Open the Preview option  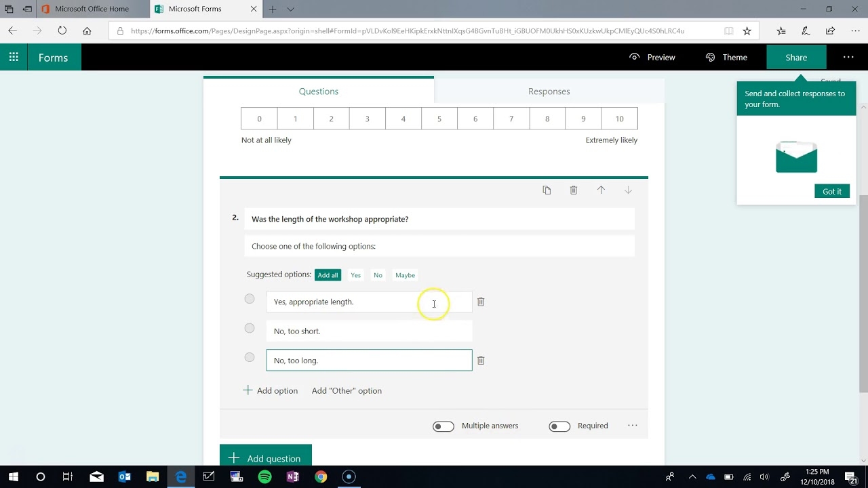coord(652,58)
